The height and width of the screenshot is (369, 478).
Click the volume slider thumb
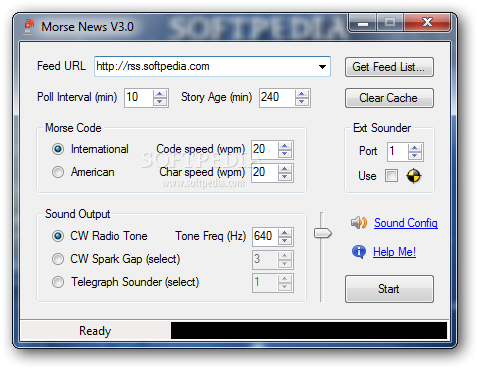click(323, 233)
